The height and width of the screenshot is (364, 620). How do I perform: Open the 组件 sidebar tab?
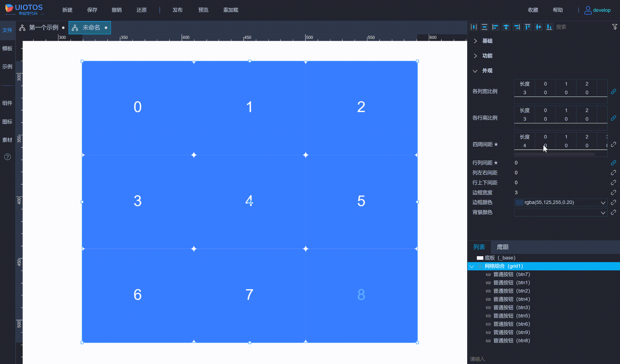tap(7, 103)
